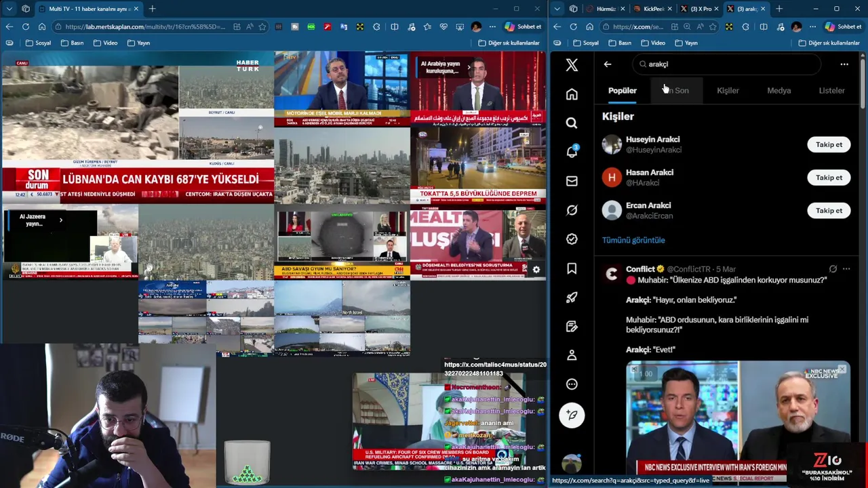Open Bookmarks icon in X sidebar
Image resolution: width=868 pixels, height=488 pixels.
[x=572, y=268]
